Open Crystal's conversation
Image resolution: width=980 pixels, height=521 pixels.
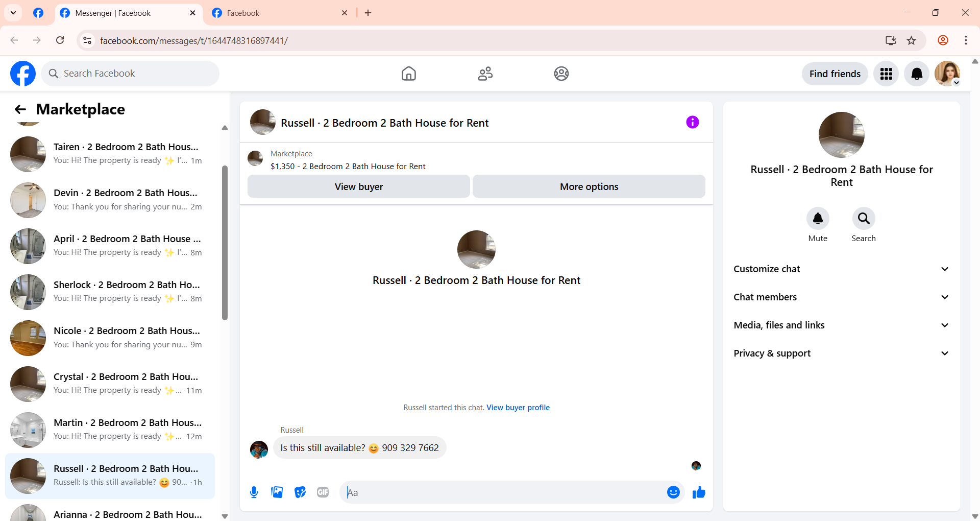point(110,384)
